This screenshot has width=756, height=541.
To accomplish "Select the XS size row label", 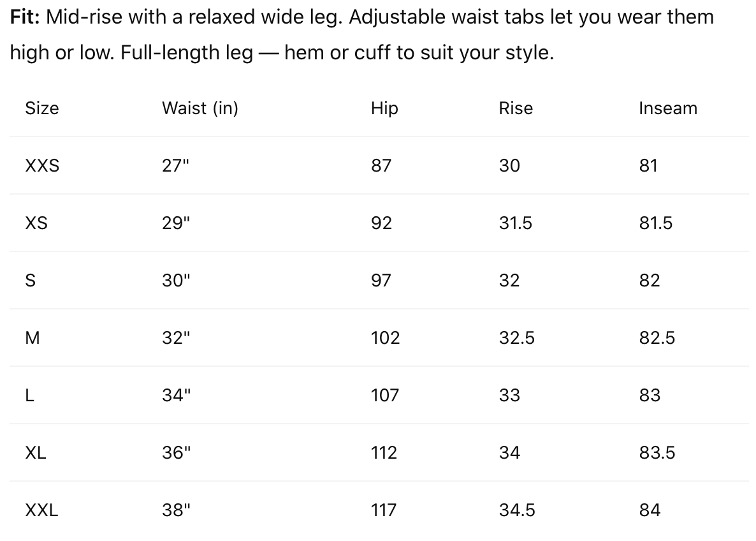I will (x=36, y=223).
